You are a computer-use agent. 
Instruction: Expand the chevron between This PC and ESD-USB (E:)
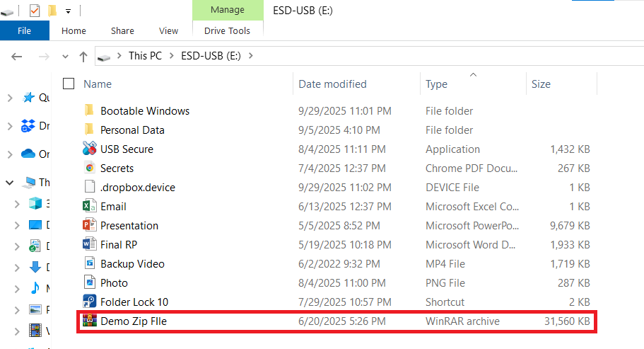(x=172, y=55)
